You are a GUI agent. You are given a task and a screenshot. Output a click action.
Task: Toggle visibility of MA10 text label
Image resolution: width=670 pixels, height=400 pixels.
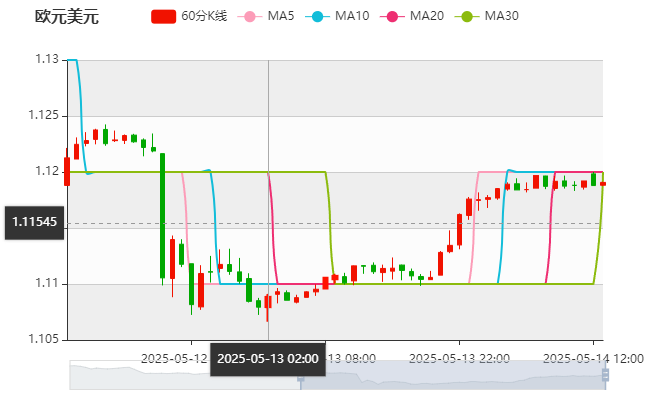[x=352, y=17]
